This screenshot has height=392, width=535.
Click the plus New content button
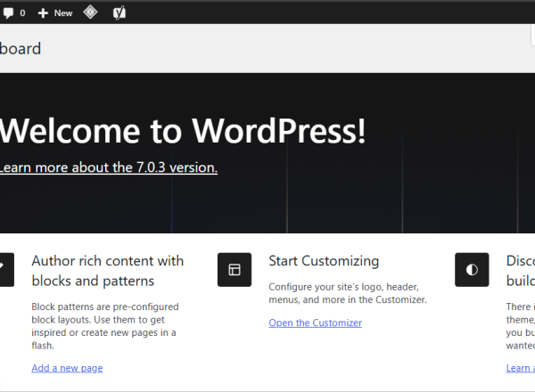click(55, 13)
